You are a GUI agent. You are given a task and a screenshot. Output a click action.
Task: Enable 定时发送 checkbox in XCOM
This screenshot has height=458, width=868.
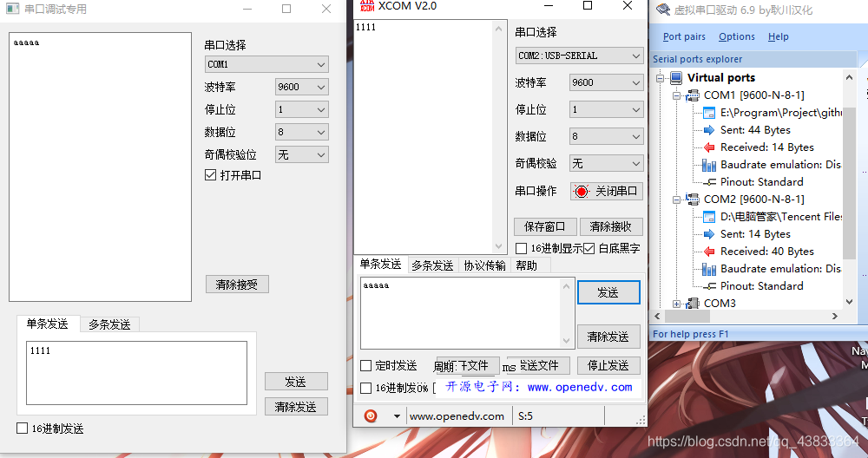coord(365,366)
